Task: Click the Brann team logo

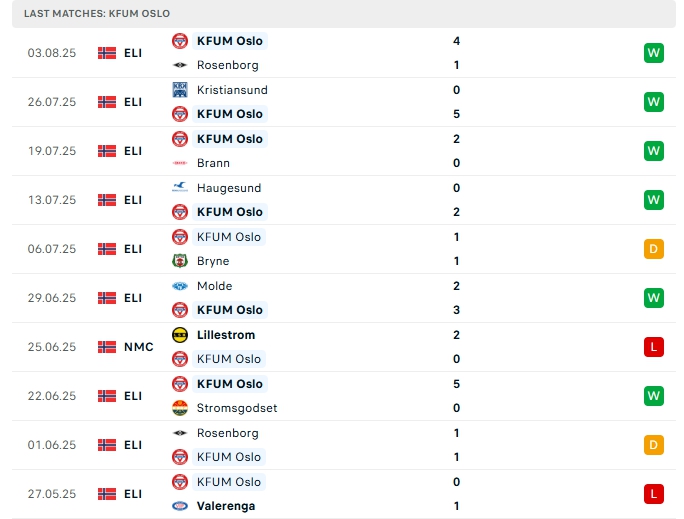Action: pos(180,163)
